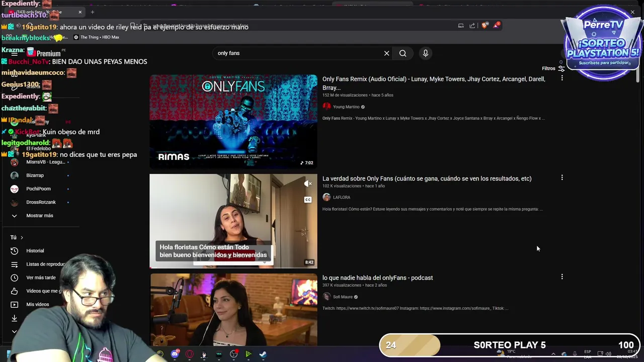Visit the Sofi Maure channel name
644x362 pixels.
pos(343,297)
